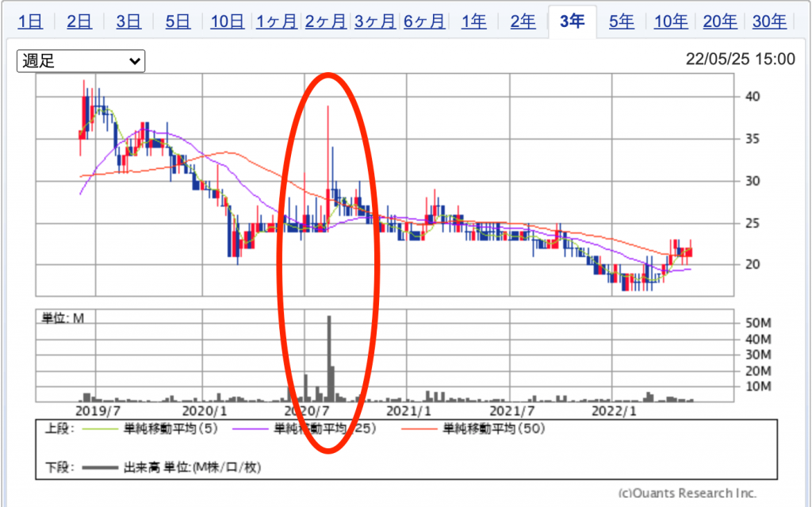Select the 10日 tab

click(227, 21)
